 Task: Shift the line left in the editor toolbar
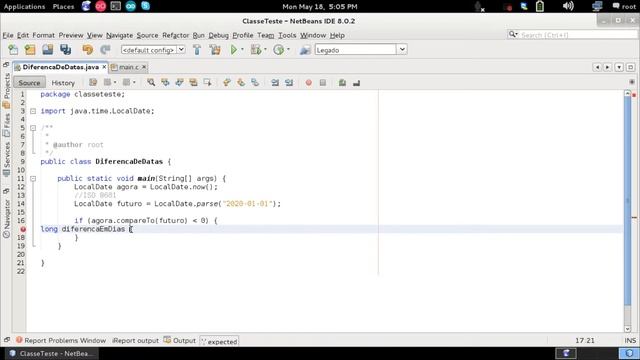(x=275, y=82)
